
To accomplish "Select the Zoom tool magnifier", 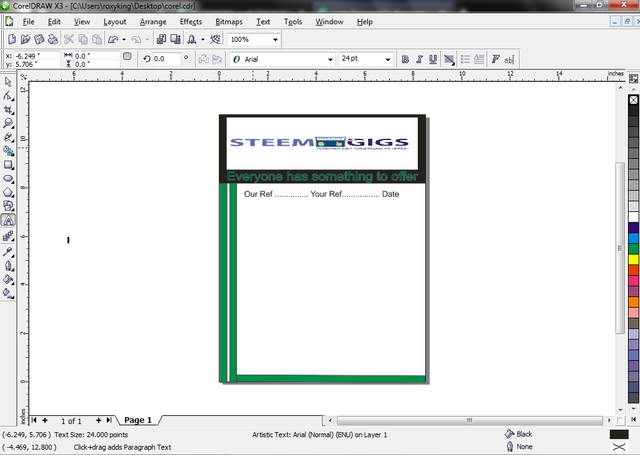I will tap(8, 123).
